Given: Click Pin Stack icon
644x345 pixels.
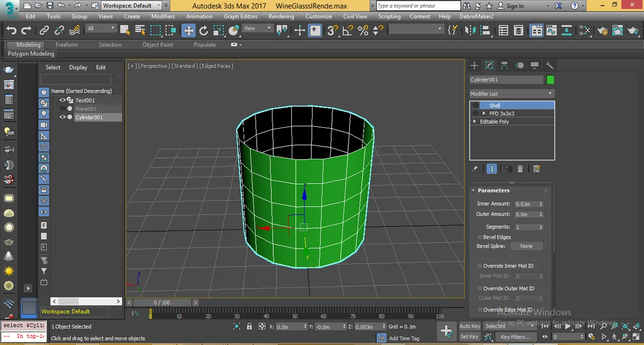Looking at the screenshot, I should (x=474, y=169).
